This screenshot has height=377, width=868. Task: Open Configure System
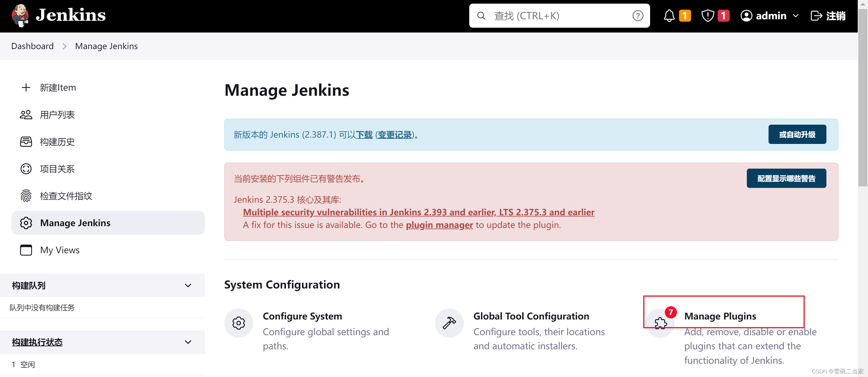(x=302, y=316)
